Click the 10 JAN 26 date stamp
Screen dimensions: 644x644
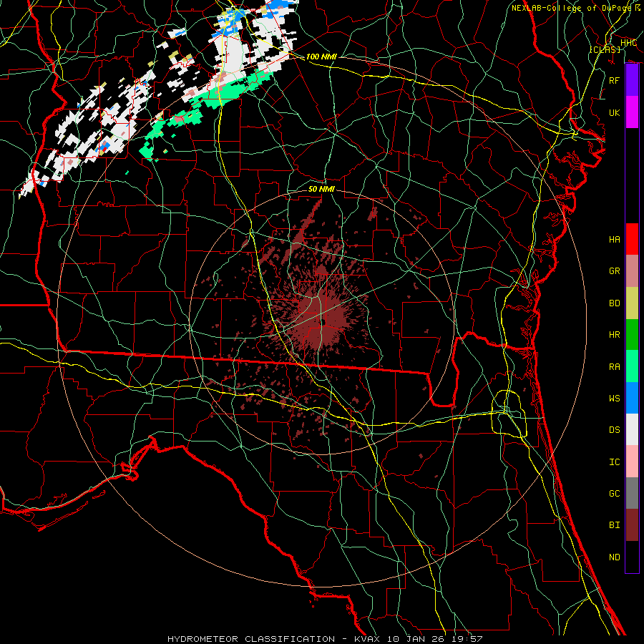[x=416, y=639]
